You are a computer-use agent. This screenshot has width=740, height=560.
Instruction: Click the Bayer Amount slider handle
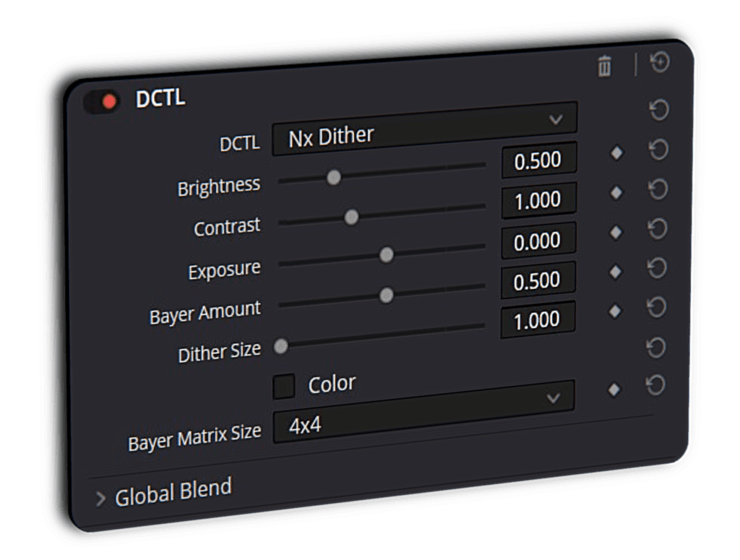(387, 296)
